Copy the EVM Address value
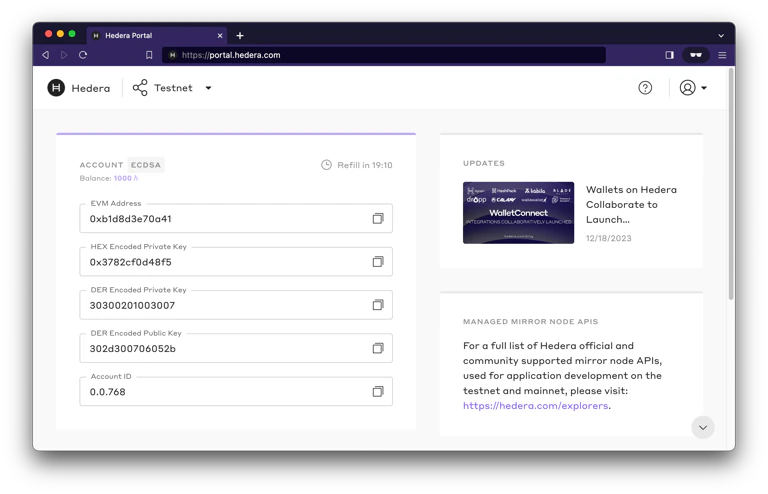The image size is (768, 494). [x=378, y=218]
